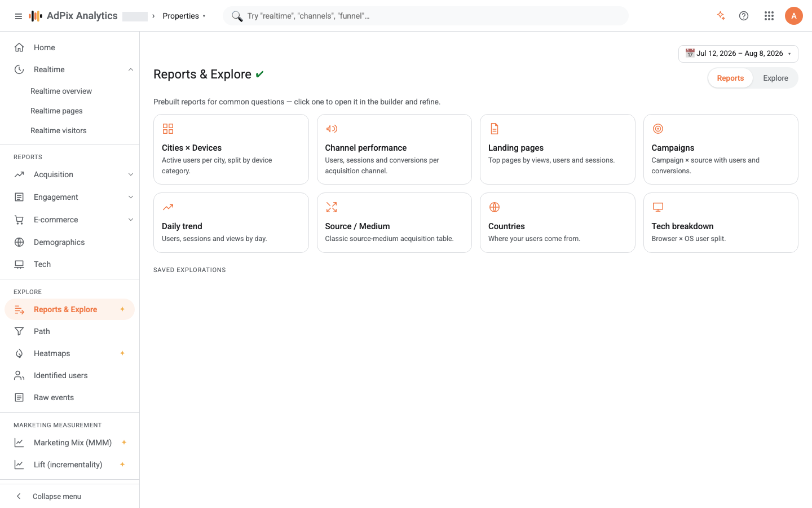Select the Reports tab
Screen dimensions: 812x508
730,78
